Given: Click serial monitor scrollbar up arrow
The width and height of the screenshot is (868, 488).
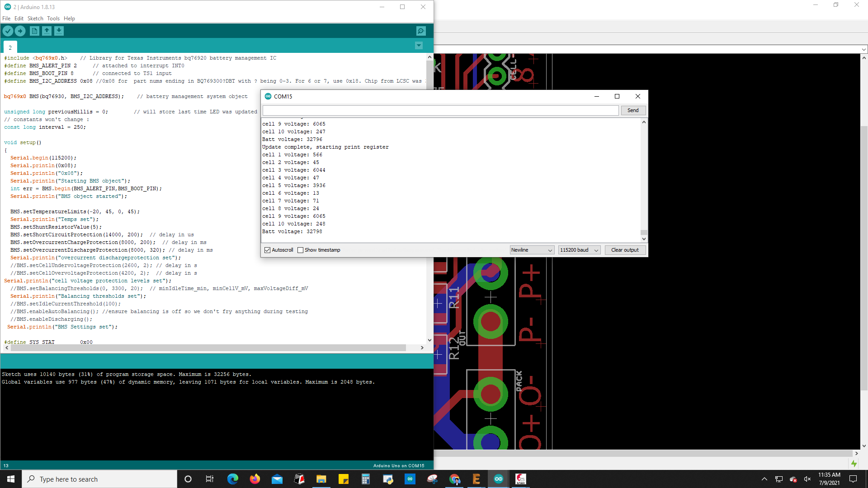Looking at the screenshot, I should [644, 122].
